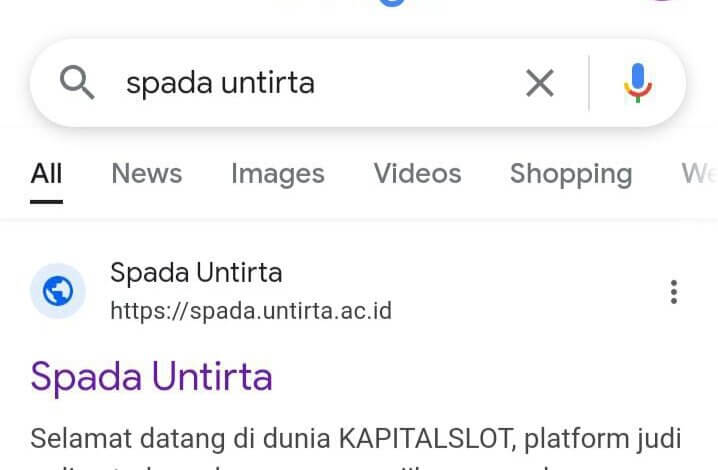
Task: Clear the search query with X
Action: click(540, 83)
